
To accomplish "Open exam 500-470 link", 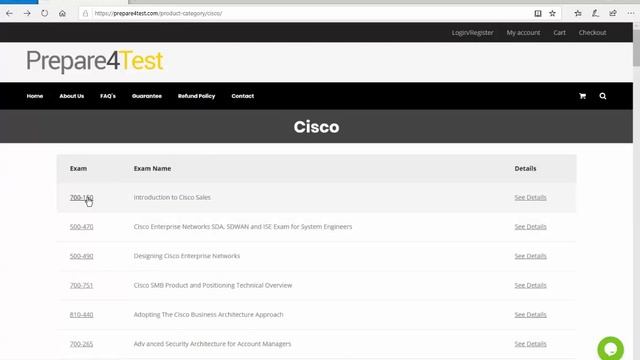I will click(x=81, y=227).
